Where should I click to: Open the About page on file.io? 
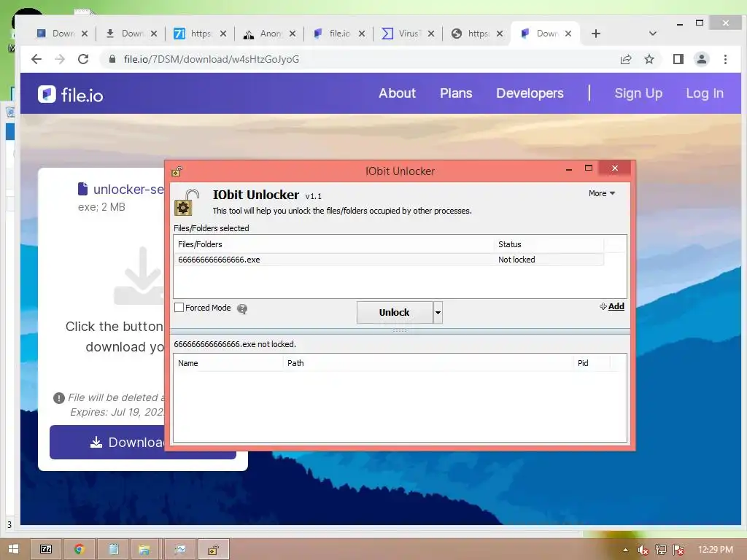398,93
